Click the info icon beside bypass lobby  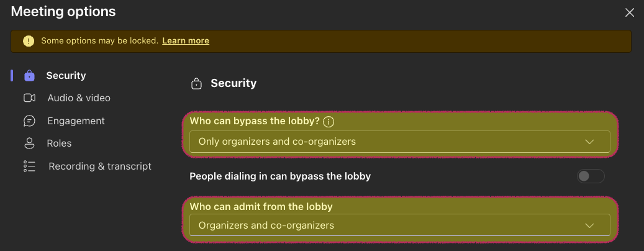click(329, 122)
